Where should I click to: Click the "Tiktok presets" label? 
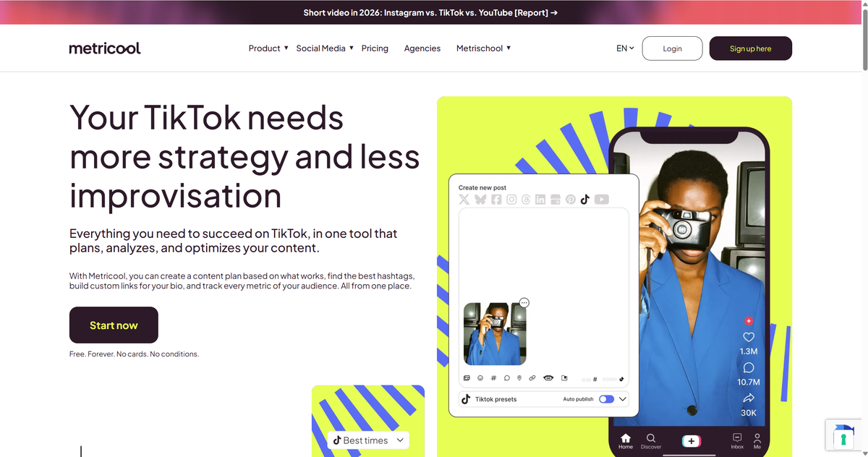pos(495,399)
